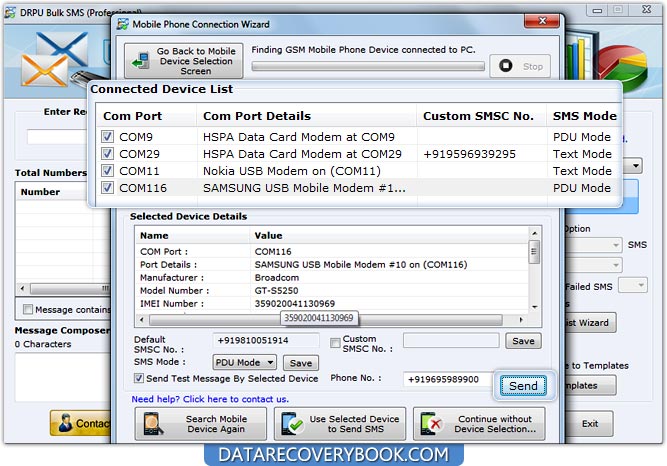
Task: Click the SMS Mode column header
Action: 584,116
